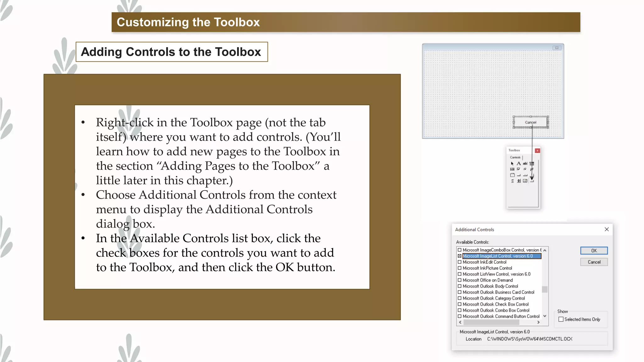The image size is (644, 362).
Task: Click right arrow of horizontal list scrollbar
Action: click(538, 322)
